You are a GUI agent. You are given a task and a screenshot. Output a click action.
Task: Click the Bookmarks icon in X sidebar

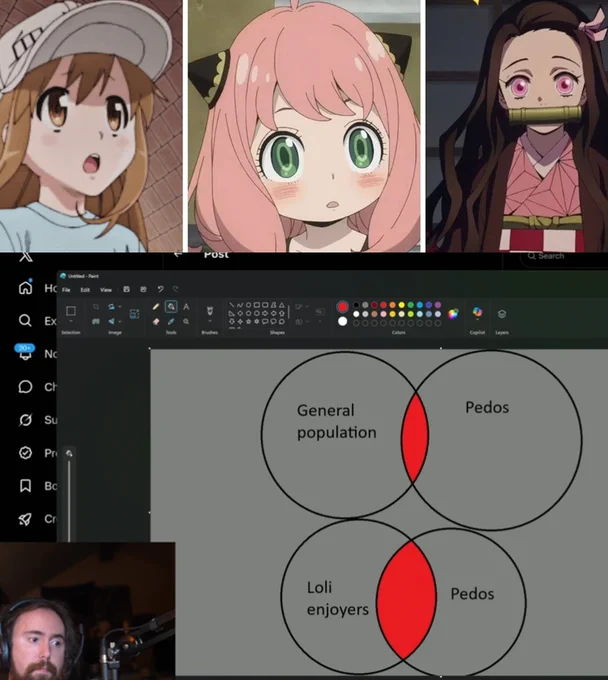coord(26,486)
